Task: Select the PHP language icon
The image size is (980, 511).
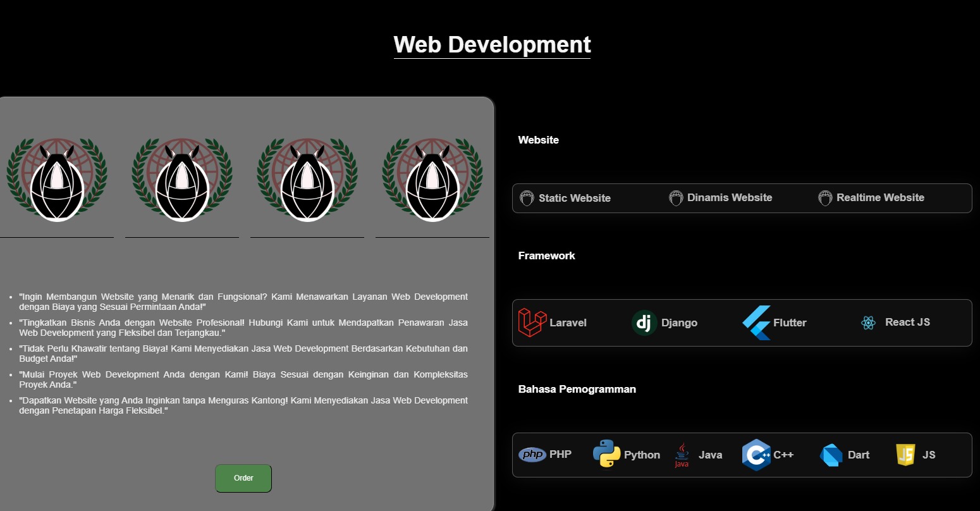Action: [532, 455]
